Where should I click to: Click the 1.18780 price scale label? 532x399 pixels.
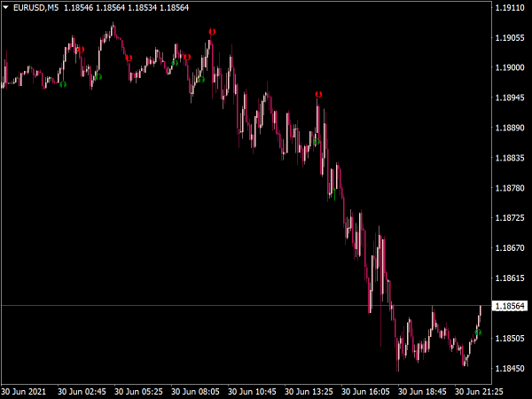click(x=510, y=188)
